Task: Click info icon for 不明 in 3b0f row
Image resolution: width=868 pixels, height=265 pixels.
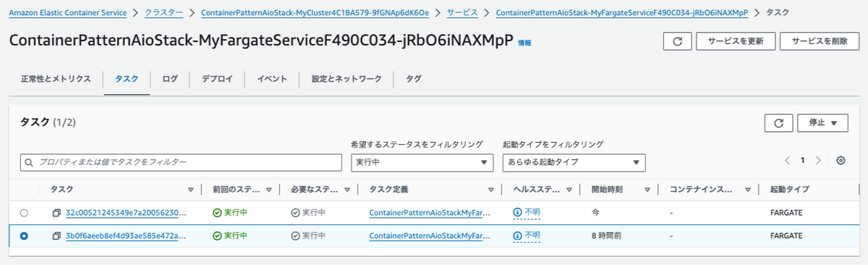Action: [x=517, y=236]
